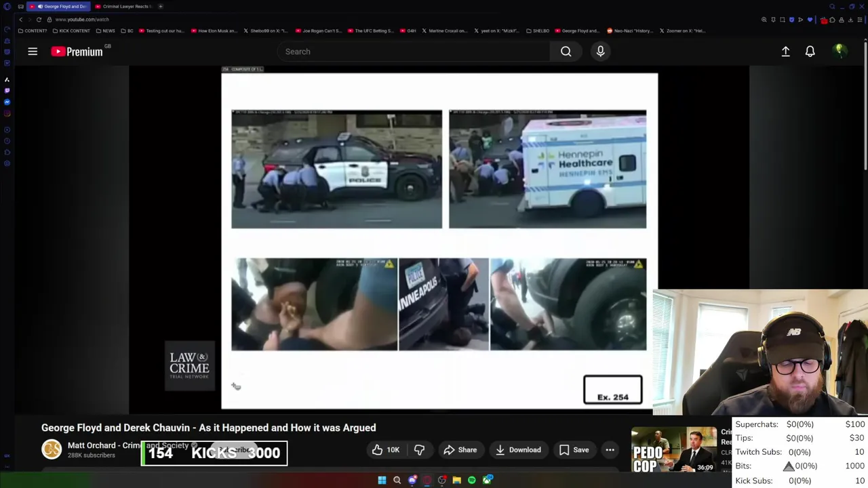The height and width of the screenshot is (488, 868).
Task: Reload the page with refresh icon
Action: pos(39,20)
